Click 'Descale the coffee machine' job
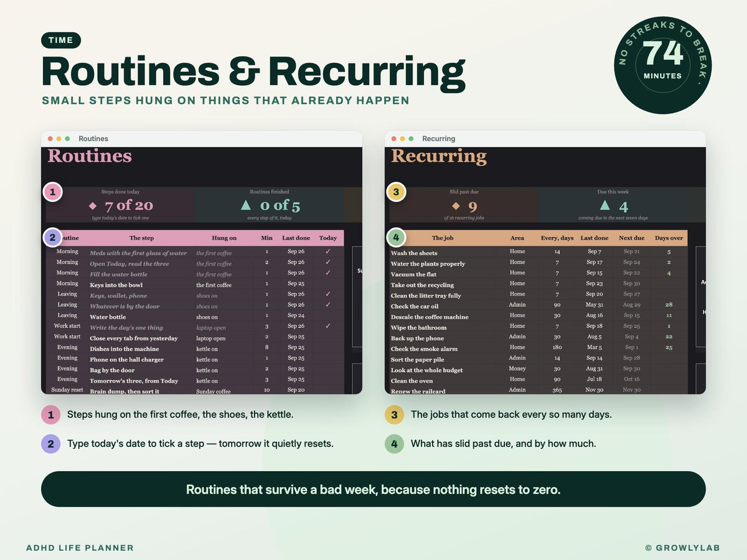 point(430,317)
